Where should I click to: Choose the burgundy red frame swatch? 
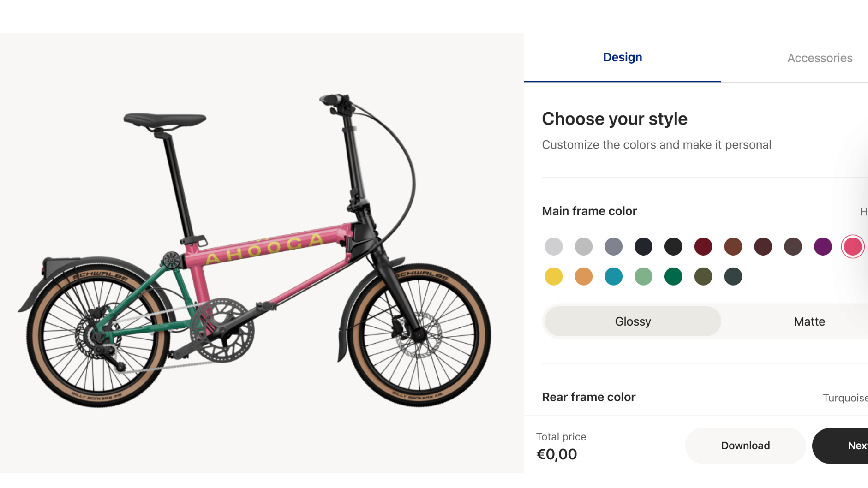click(x=703, y=247)
